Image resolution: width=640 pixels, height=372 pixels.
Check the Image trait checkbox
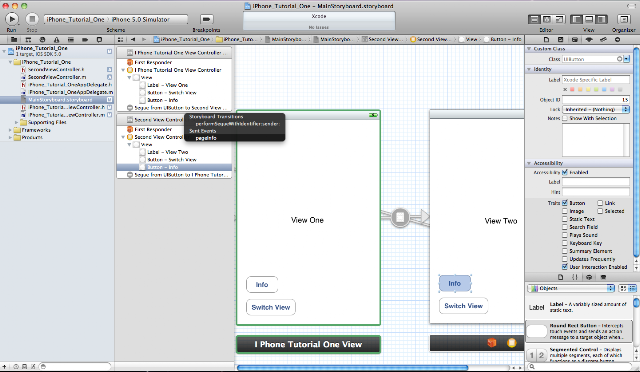[565, 211]
